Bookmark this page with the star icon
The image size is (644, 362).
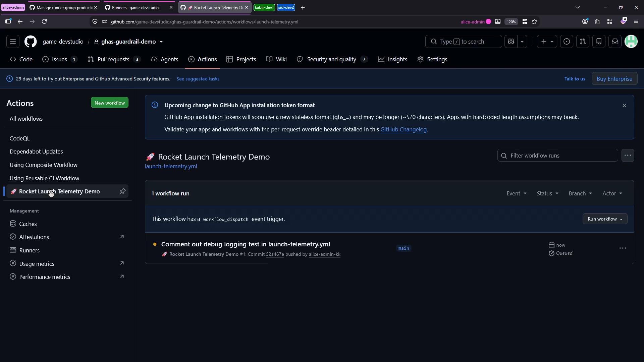[x=534, y=22]
